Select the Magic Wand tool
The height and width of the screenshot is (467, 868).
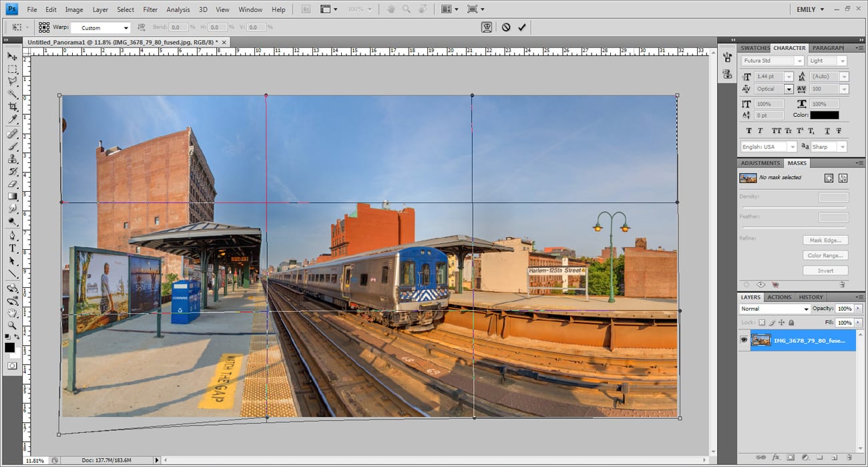click(12, 94)
